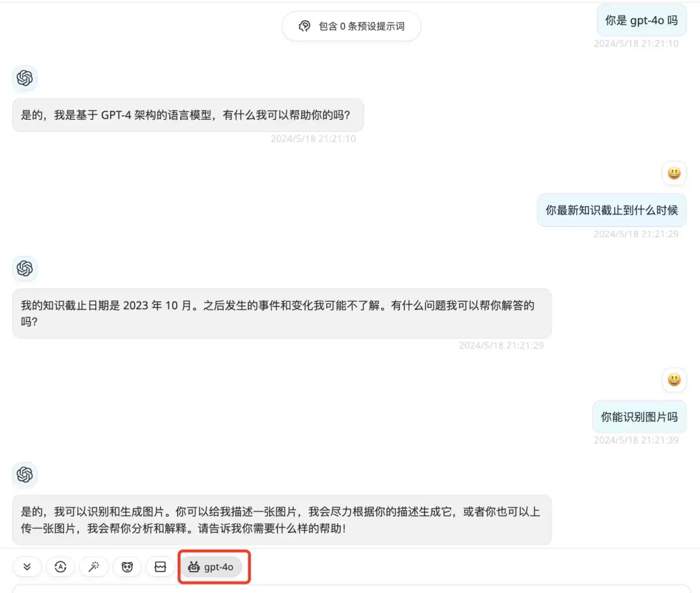
Task: Open the gpt-4o model selector
Action: [211, 567]
